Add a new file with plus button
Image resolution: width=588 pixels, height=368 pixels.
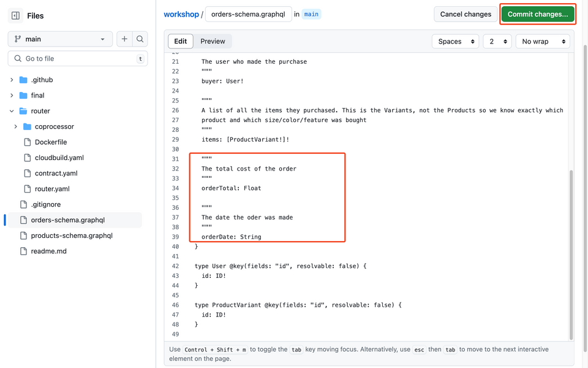tap(124, 39)
